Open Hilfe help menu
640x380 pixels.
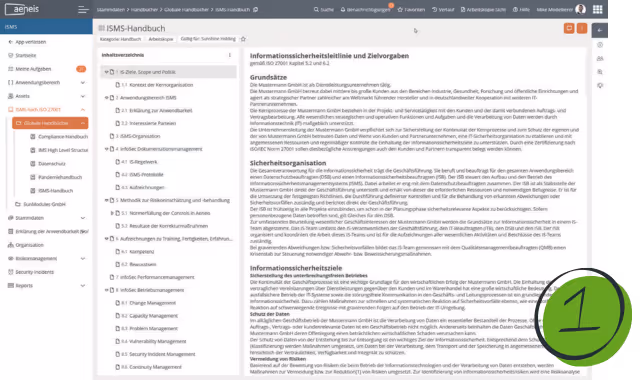521,9
